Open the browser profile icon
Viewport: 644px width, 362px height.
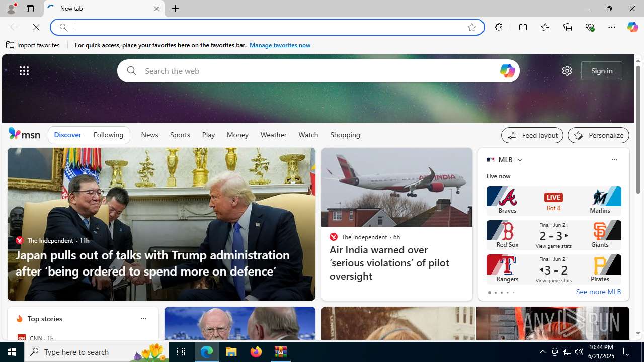click(x=11, y=9)
